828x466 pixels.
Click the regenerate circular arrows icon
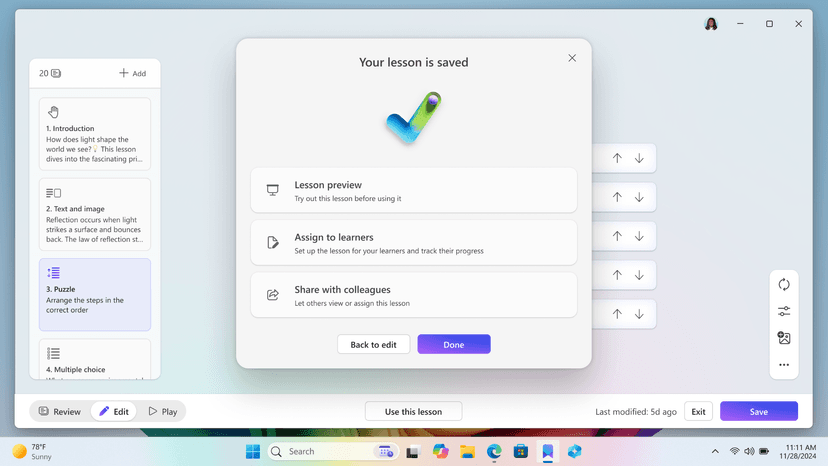[784, 284]
